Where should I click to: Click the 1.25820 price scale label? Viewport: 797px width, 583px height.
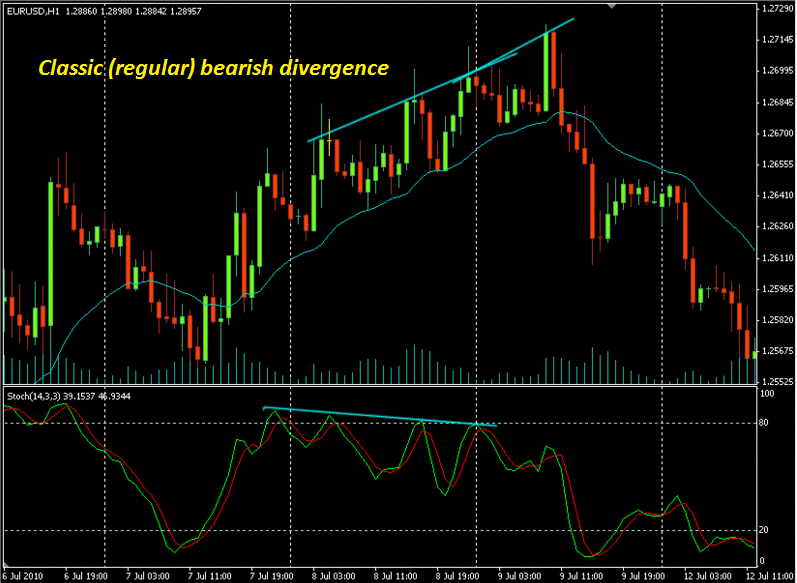point(777,320)
